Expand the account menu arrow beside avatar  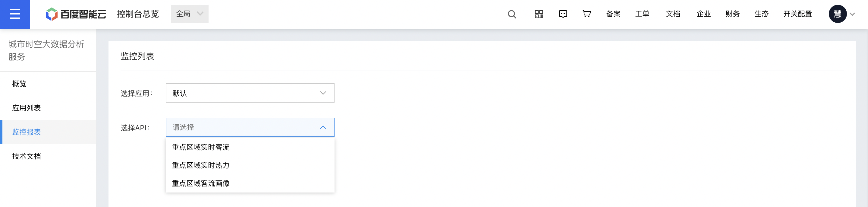pyautogui.click(x=852, y=14)
